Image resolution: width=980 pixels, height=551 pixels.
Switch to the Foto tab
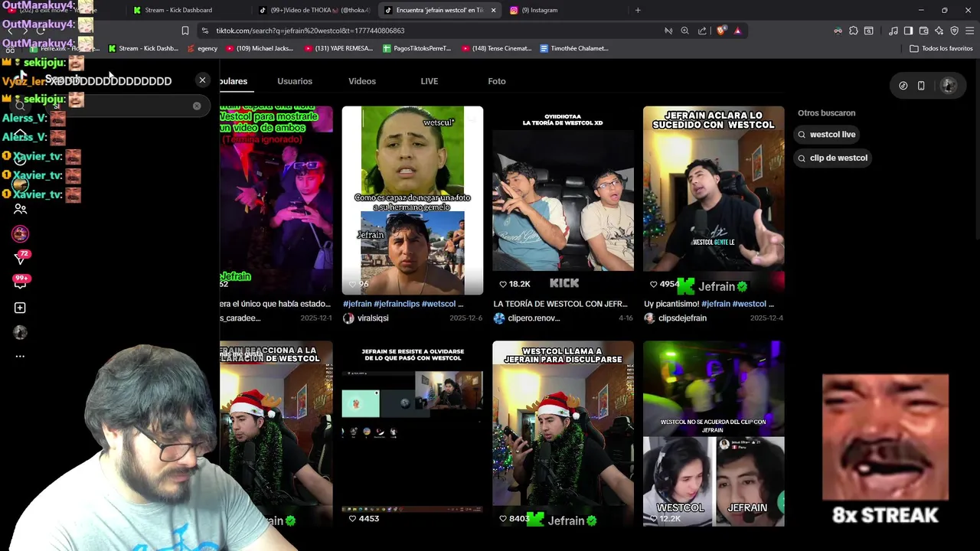[x=497, y=81]
